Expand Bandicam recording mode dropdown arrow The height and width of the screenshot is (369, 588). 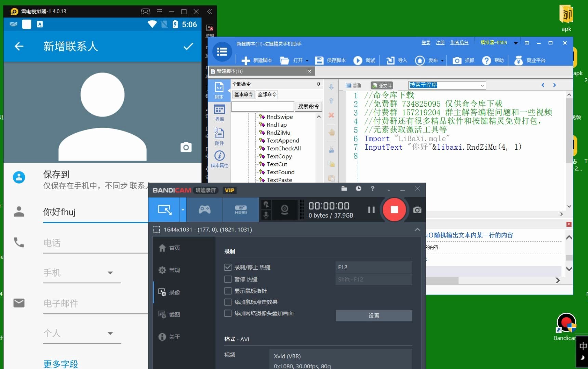tap(183, 209)
